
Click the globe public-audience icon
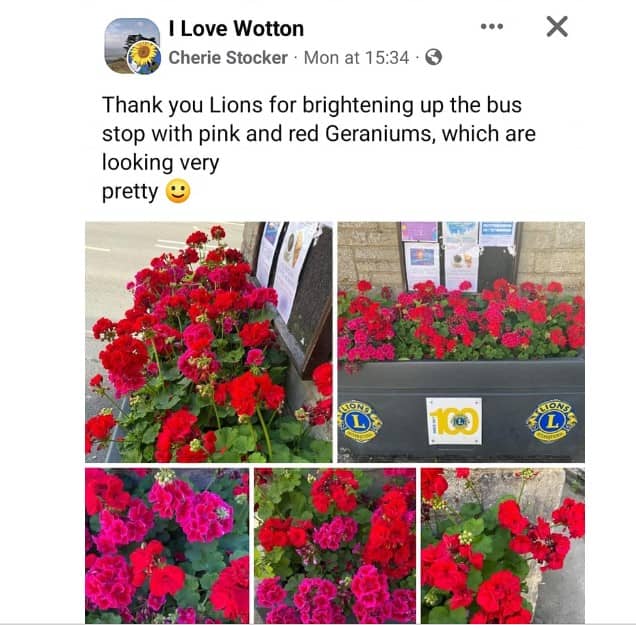(x=434, y=57)
